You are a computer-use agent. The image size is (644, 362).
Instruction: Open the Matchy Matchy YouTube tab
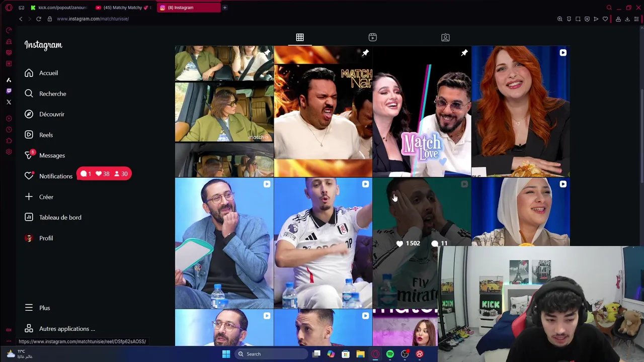pyautogui.click(x=123, y=8)
